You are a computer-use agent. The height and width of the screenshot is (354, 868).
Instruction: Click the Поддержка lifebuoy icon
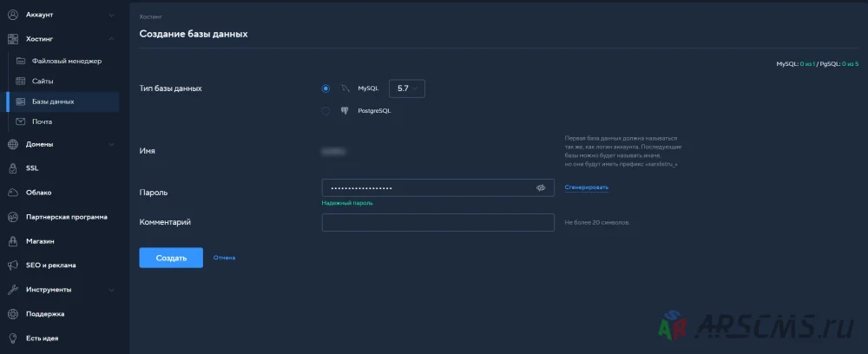[x=13, y=313]
